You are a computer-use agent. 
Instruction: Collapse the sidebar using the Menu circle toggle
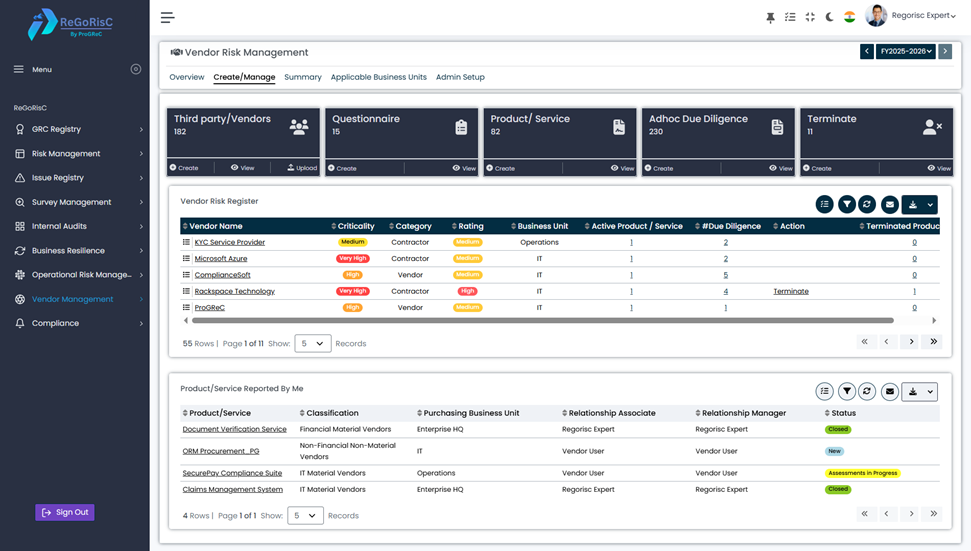136,69
